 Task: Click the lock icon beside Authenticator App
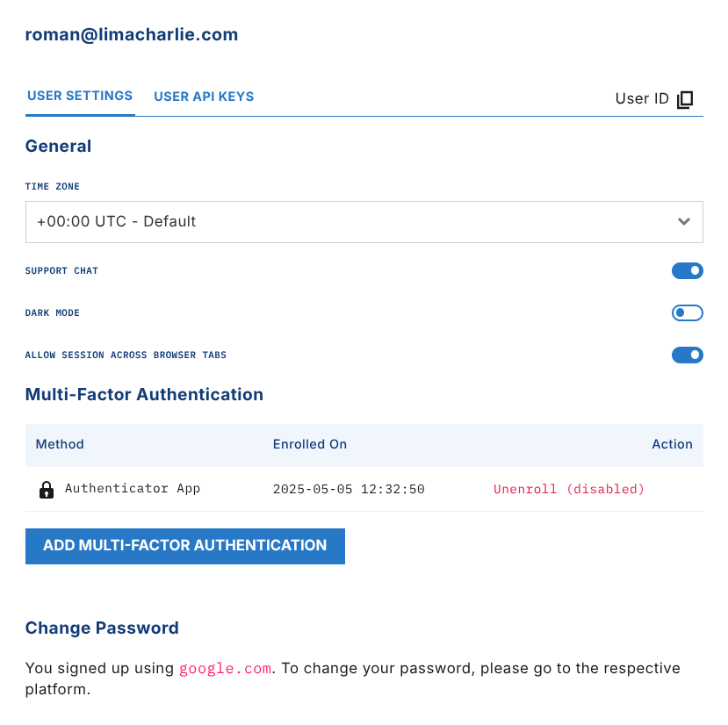tap(47, 490)
